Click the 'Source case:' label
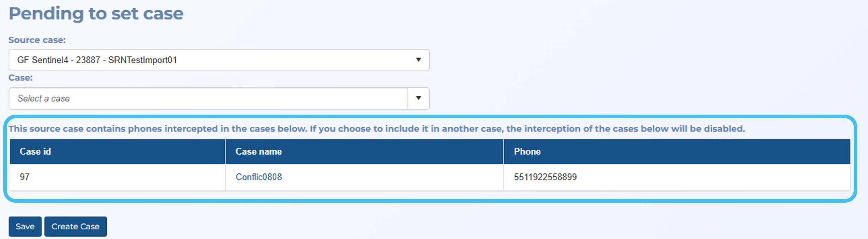Image resolution: width=868 pixels, height=239 pixels. [37, 40]
